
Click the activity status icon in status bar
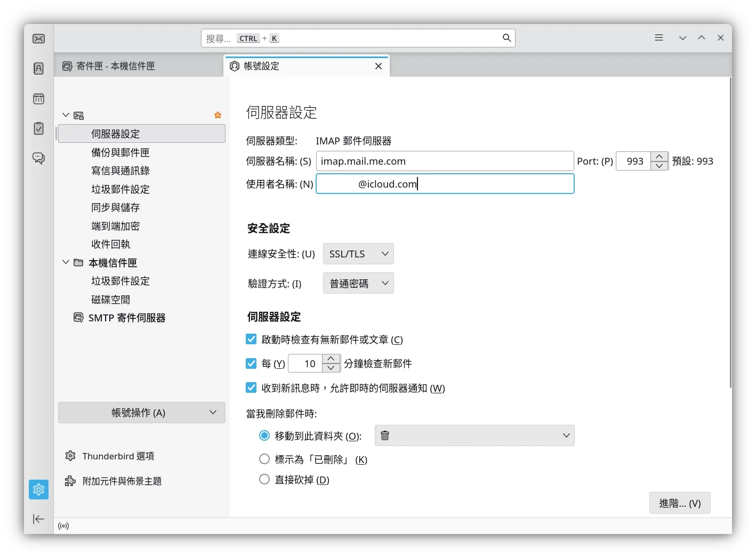click(x=63, y=525)
